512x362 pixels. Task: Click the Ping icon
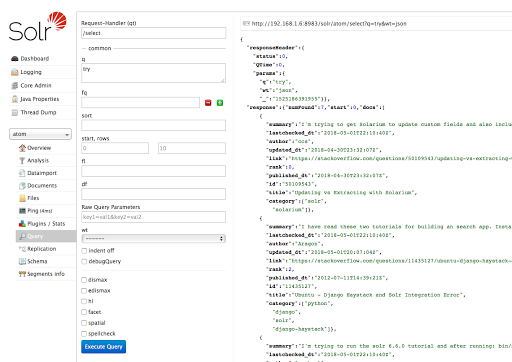(22, 211)
